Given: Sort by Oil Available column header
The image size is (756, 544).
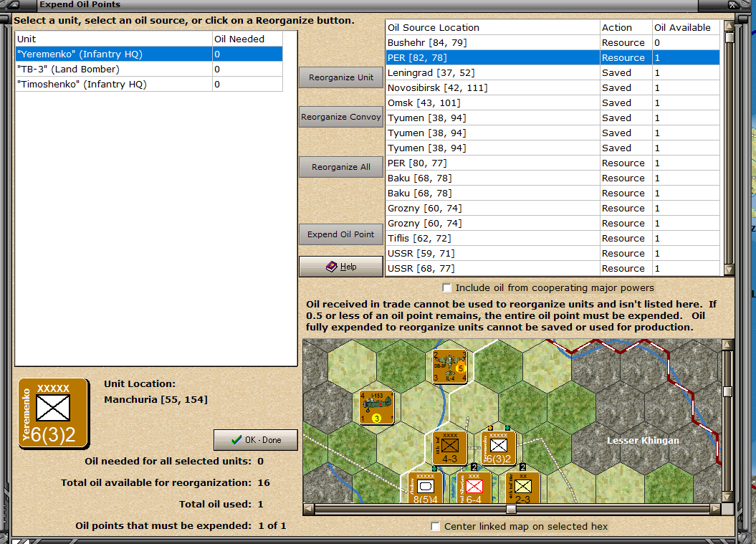Looking at the screenshot, I should coord(686,27).
